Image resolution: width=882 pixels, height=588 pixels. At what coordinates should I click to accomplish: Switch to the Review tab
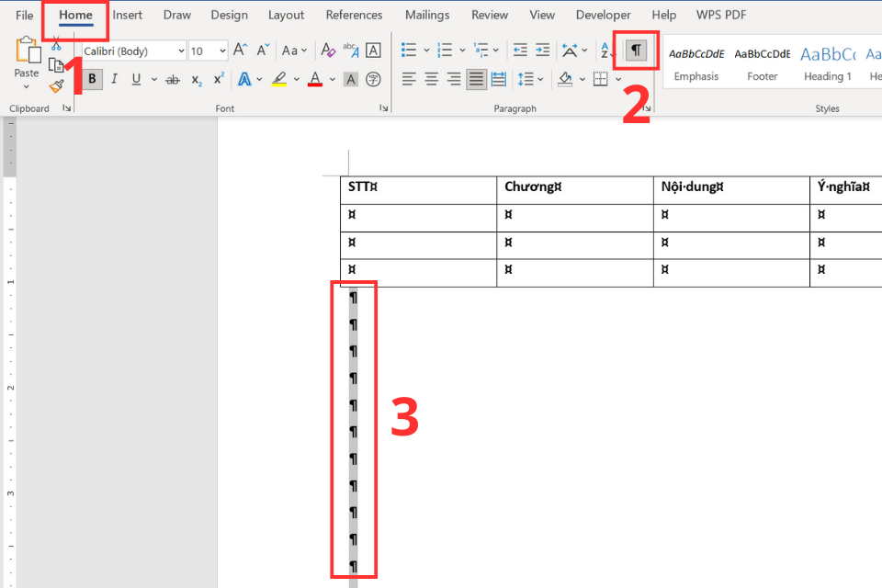pos(490,16)
